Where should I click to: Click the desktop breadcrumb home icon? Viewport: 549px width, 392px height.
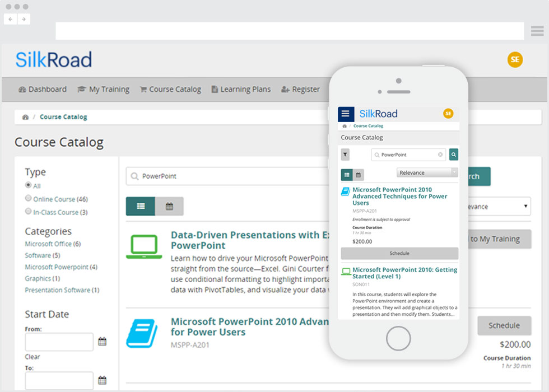(x=25, y=117)
